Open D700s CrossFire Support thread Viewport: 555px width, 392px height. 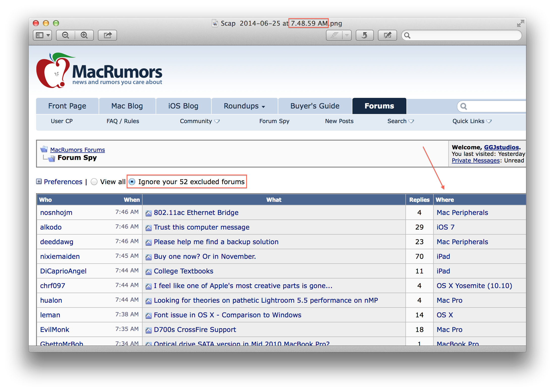pos(195,330)
